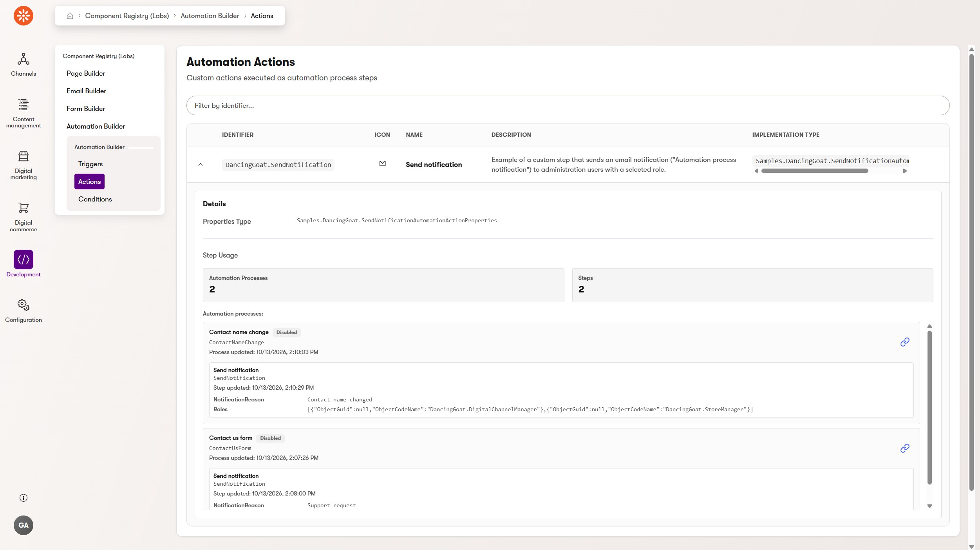Screen dimensions: 980x550
Task: Click right arrow of implementation type scrollbar
Action: tap(905, 171)
